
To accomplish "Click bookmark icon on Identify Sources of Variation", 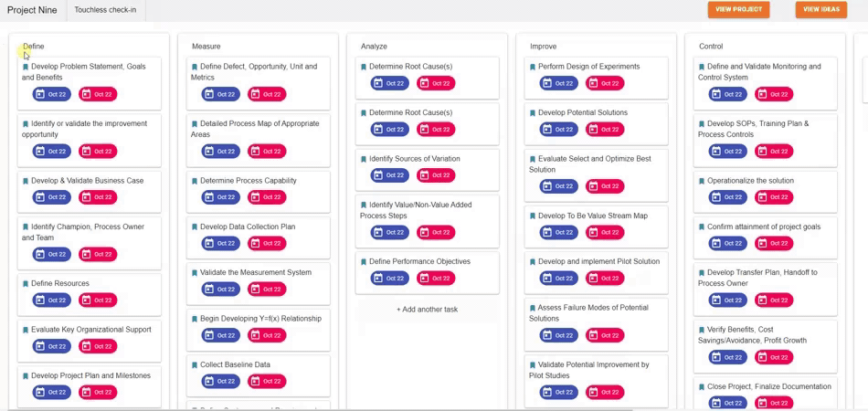I will point(364,159).
